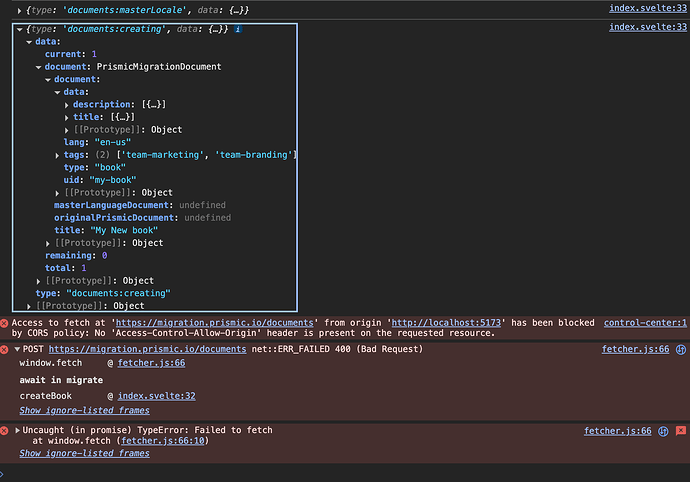Click the red error icon on POST row
The image size is (690, 482).
tap(6, 349)
